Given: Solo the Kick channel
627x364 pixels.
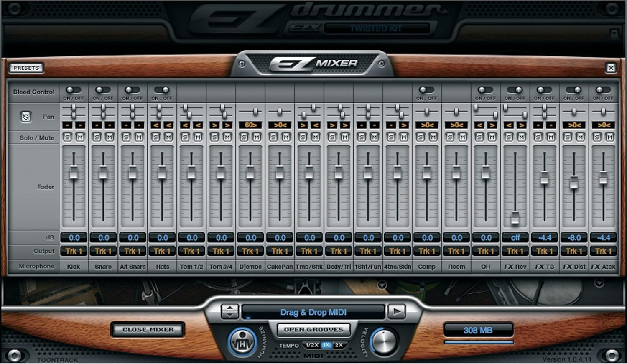Looking at the screenshot, I should [x=67, y=137].
